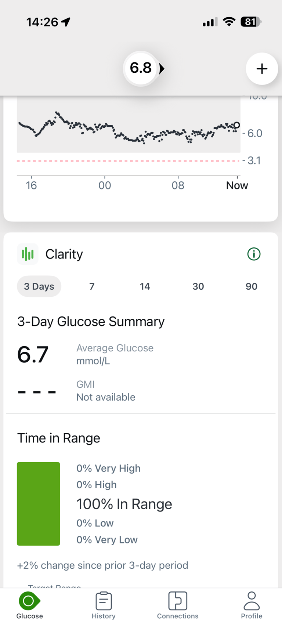282x644 pixels.
Task: Open the History tab icon
Action: [x=104, y=601]
